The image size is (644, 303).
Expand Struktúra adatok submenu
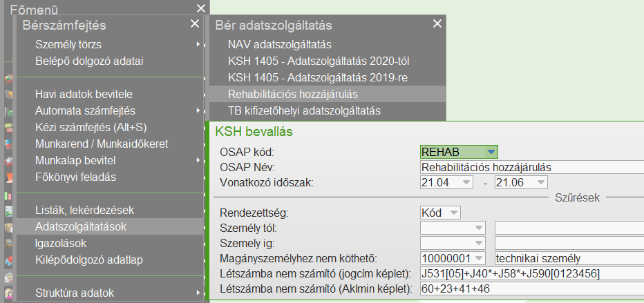pyautogui.click(x=109, y=293)
